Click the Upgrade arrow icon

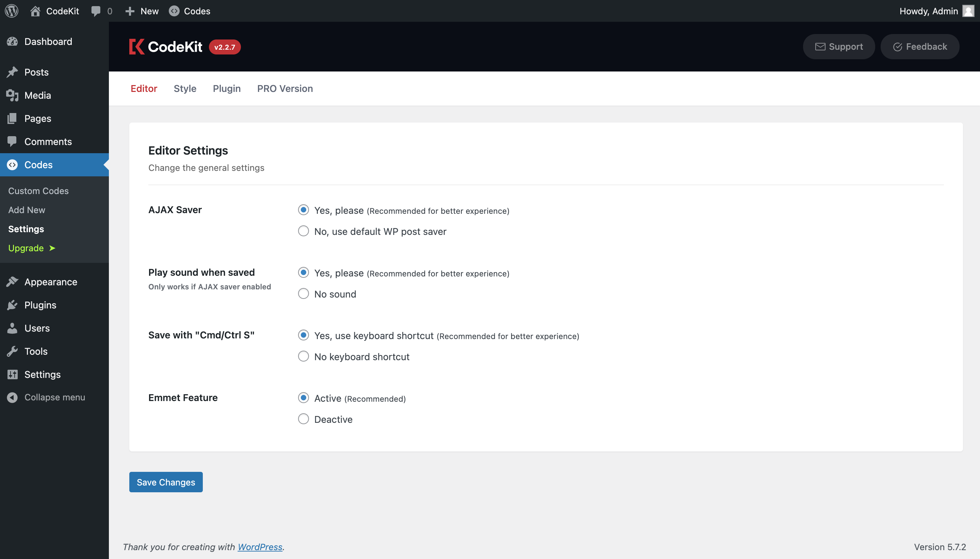(x=53, y=247)
